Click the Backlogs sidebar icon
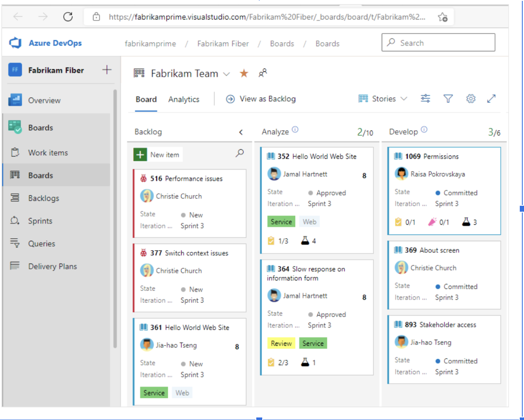524x420 pixels. click(15, 198)
